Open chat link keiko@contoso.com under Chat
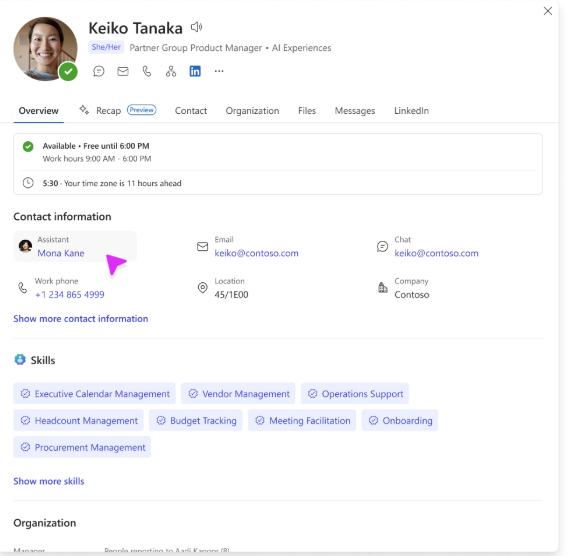Viewport: 568px width, 556px height. (x=437, y=253)
